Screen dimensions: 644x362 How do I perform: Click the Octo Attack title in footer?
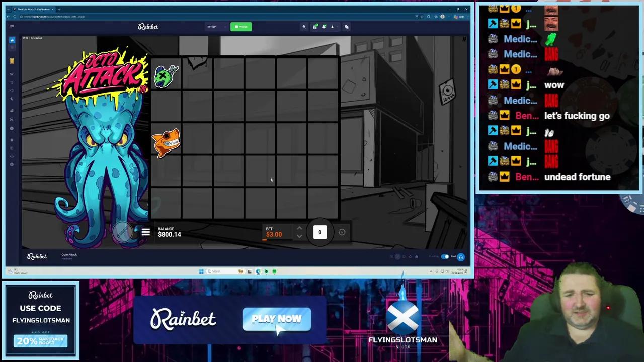coord(69,255)
